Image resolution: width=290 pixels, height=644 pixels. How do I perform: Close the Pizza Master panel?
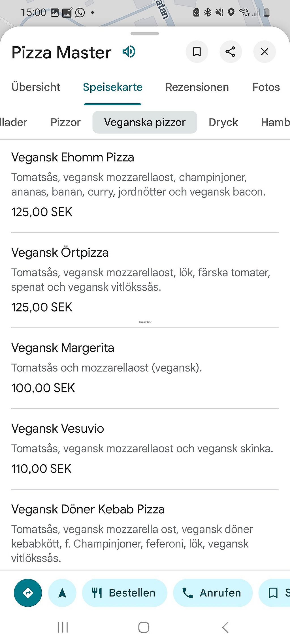coord(265,52)
